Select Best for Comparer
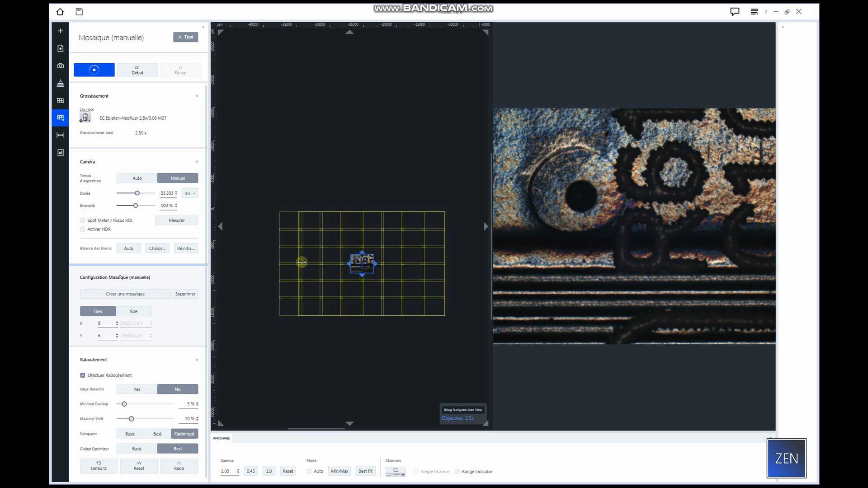Viewport: 868px width, 488px height. tap(157, 434)
